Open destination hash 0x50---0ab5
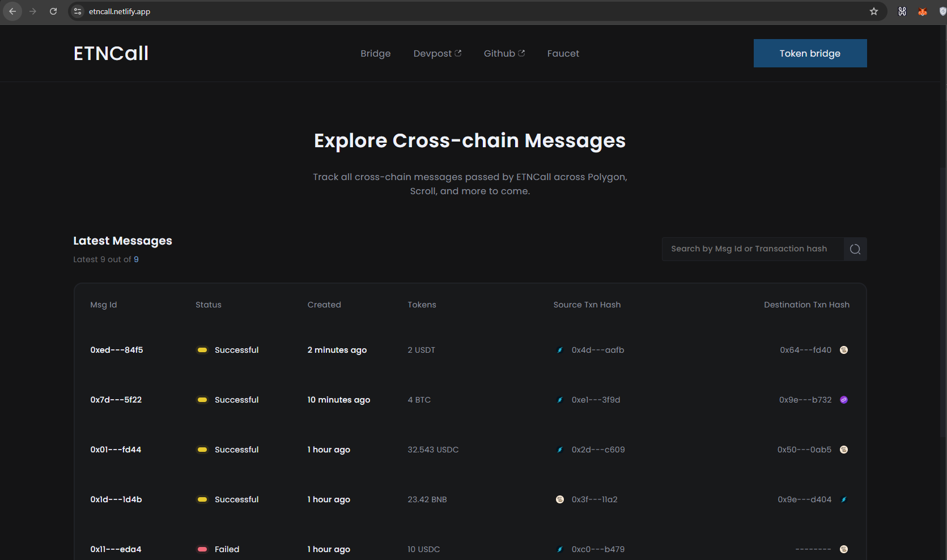This screenshot has height=560, width=947. point(804,450)
